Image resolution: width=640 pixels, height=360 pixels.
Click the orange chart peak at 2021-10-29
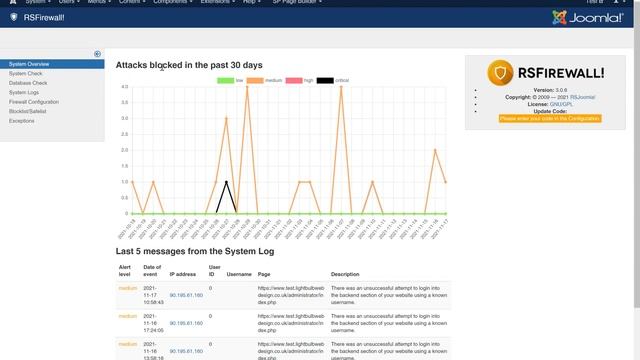(247, 87)
